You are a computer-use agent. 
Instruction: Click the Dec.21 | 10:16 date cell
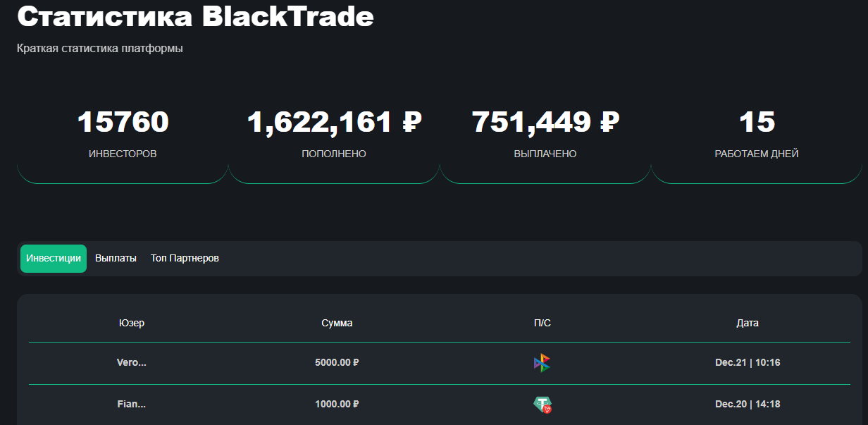point(748,363)
